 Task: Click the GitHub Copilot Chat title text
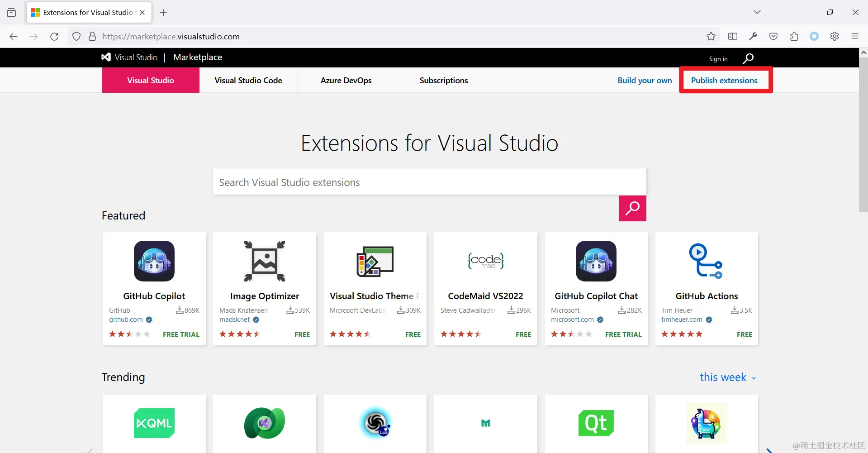[x=596, y=296]
